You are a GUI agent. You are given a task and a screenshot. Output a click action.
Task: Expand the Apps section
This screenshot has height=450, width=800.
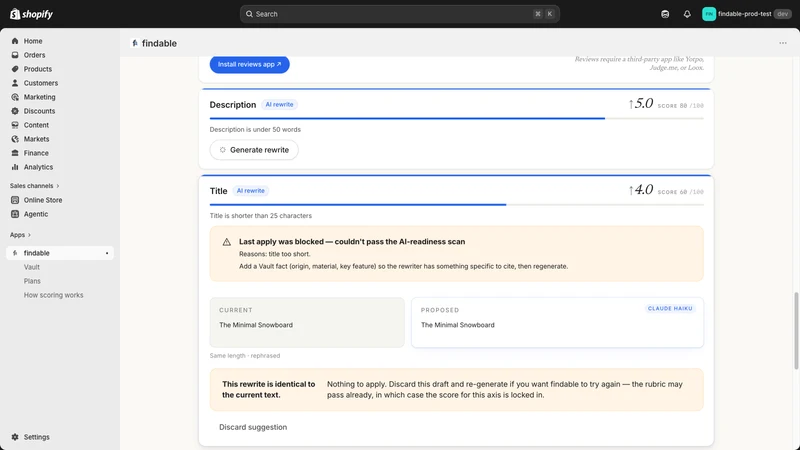pyautogui.click(x=20, y=235)
